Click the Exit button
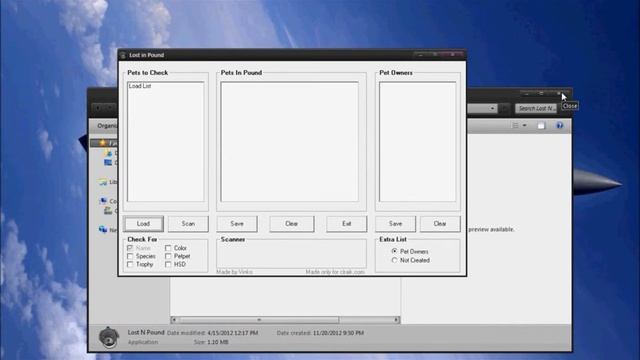The height and width of the screenshot is (360, 640). [347, 224]
